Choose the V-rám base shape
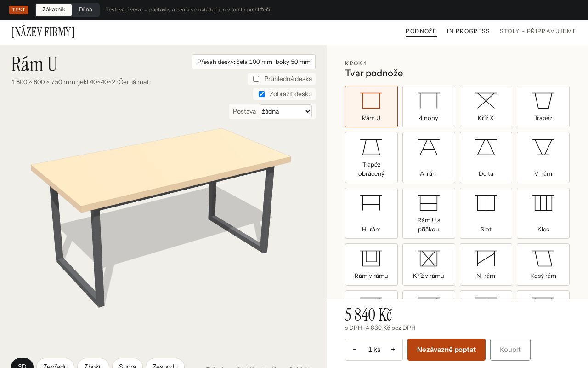This screenshot has height=368, width=588. coord(543,157)
